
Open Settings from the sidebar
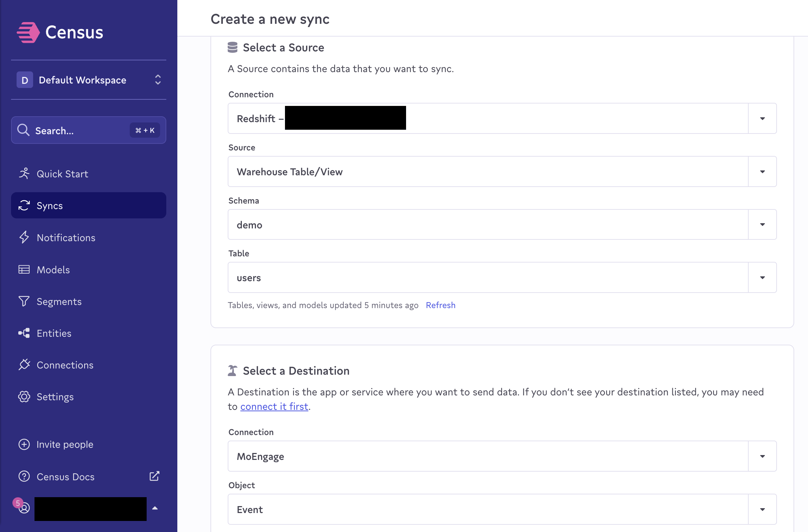55,396
